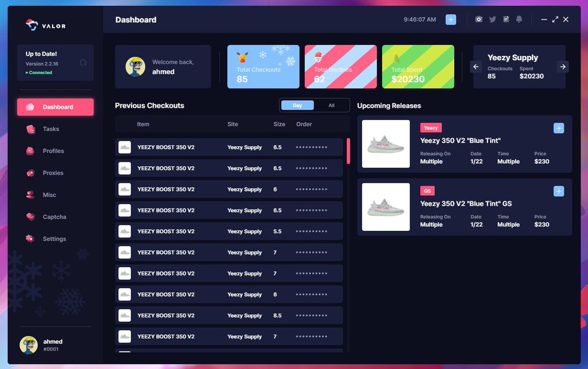Click the Yeezy 350 V2 "Blue Tint" GS shoe image

[386, 207]
